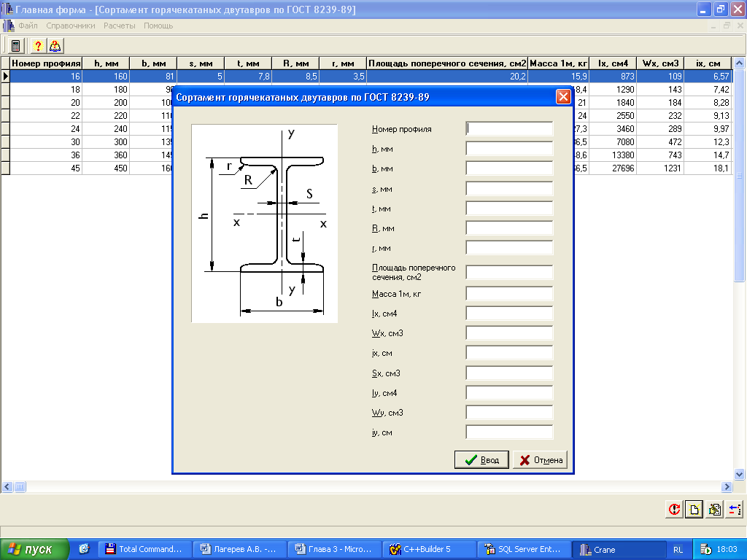Click the delete record icon with blue arrow
The image size is (747, 560).
coord(734,509)
